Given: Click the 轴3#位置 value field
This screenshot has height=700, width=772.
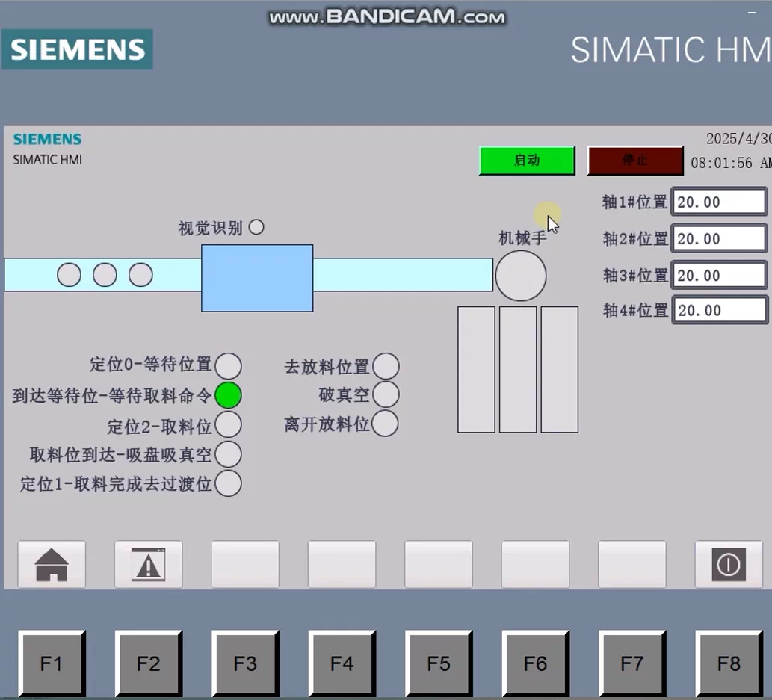Looking at the screenshot, I should pos(719,276).
